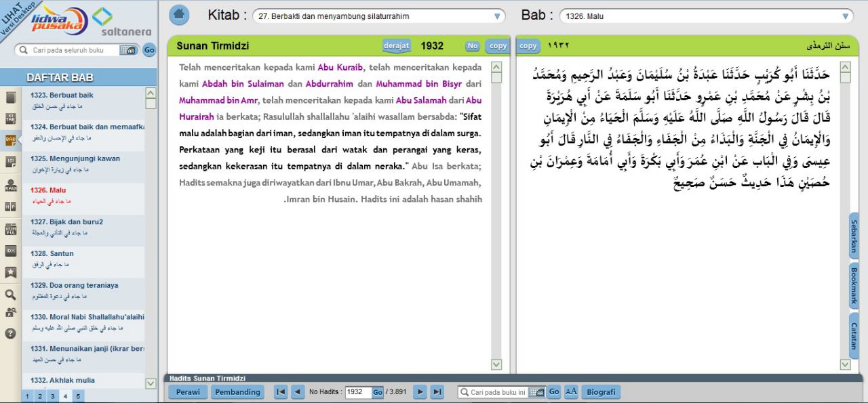The image size is (868, 403).
Task: Toggle Arabic keyboard in book search box
Action: 536,392
